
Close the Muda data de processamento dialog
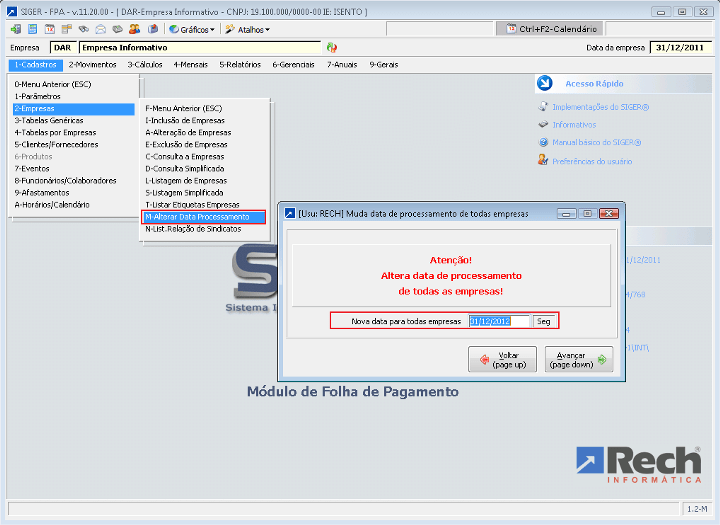tap(609, 214)
